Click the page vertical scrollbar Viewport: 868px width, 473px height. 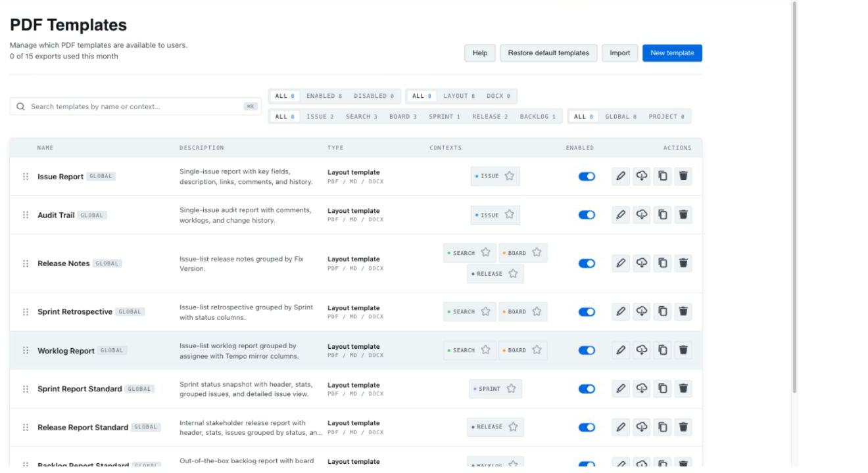[794, 197]
